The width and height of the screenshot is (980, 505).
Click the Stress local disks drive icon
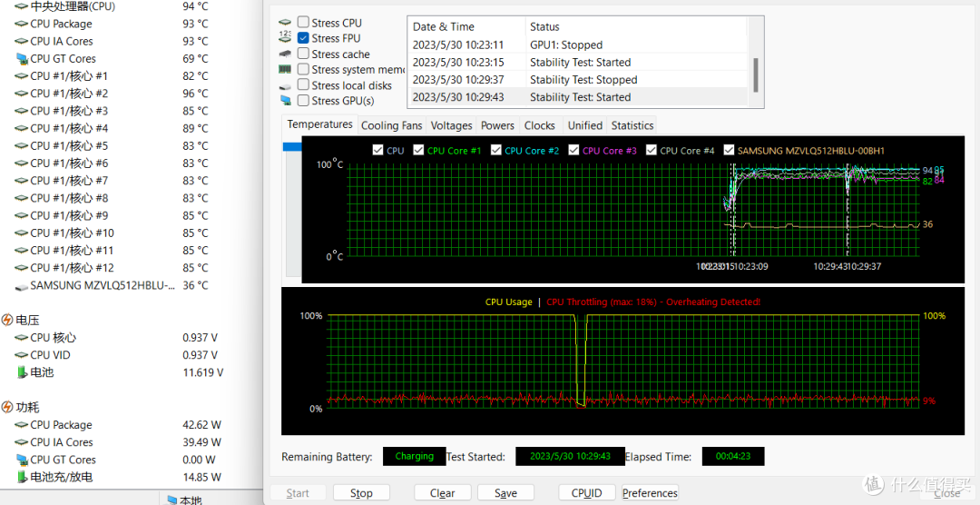pos(285,85)
